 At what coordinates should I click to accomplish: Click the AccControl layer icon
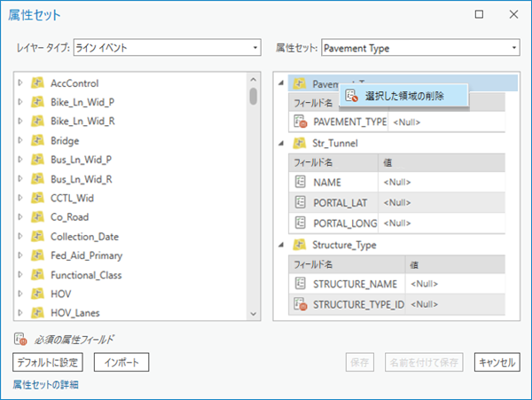point(37,82)
